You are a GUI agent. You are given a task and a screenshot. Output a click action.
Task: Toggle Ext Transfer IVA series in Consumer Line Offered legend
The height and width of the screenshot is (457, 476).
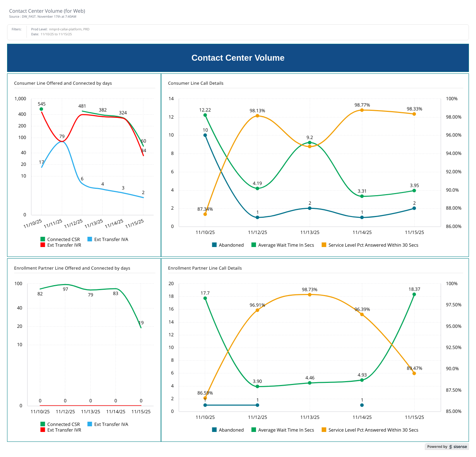(111, 239)
